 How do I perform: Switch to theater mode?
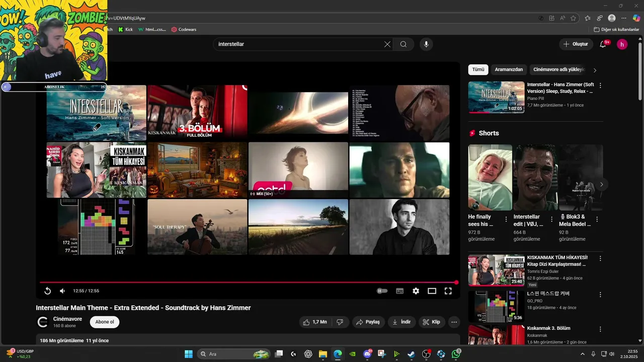432,291
